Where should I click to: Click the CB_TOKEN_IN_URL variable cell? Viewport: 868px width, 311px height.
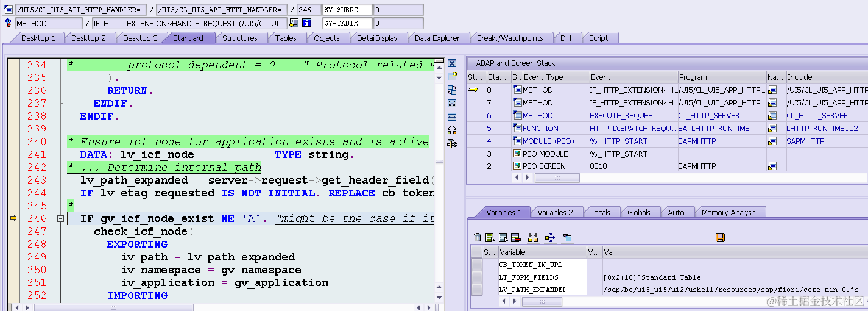tap(542, 265)
